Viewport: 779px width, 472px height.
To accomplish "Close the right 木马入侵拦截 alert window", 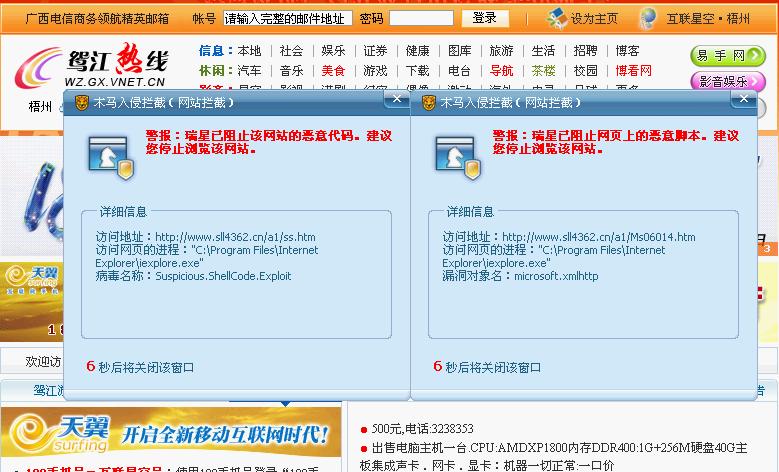I will coord(744,99).
